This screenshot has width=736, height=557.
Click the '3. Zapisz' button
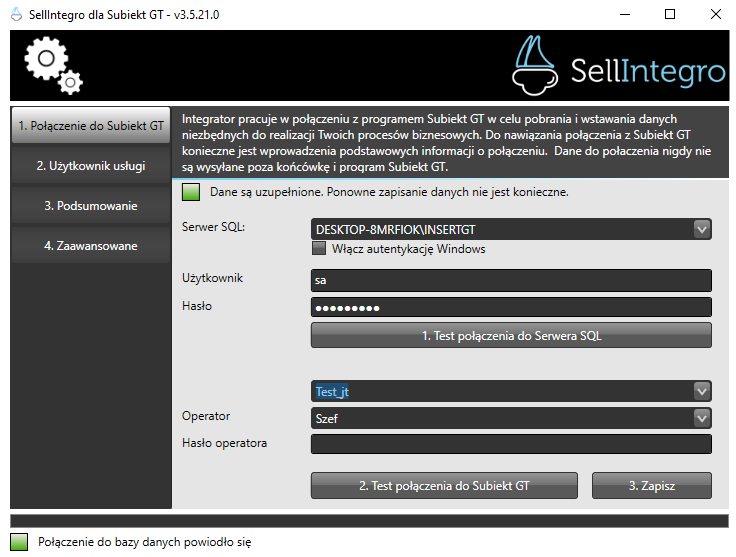pos(652,485)
